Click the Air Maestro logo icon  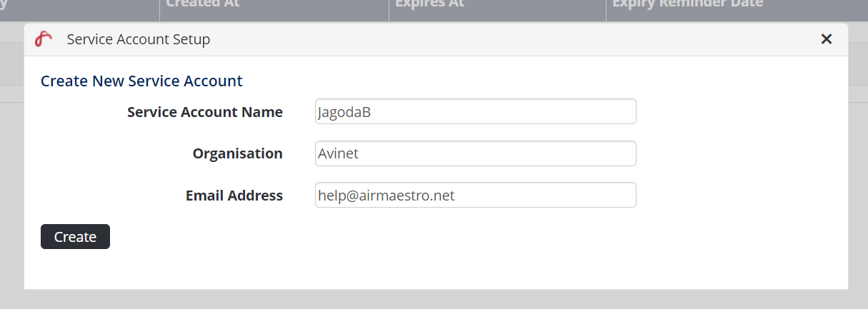tap(44, 39)
